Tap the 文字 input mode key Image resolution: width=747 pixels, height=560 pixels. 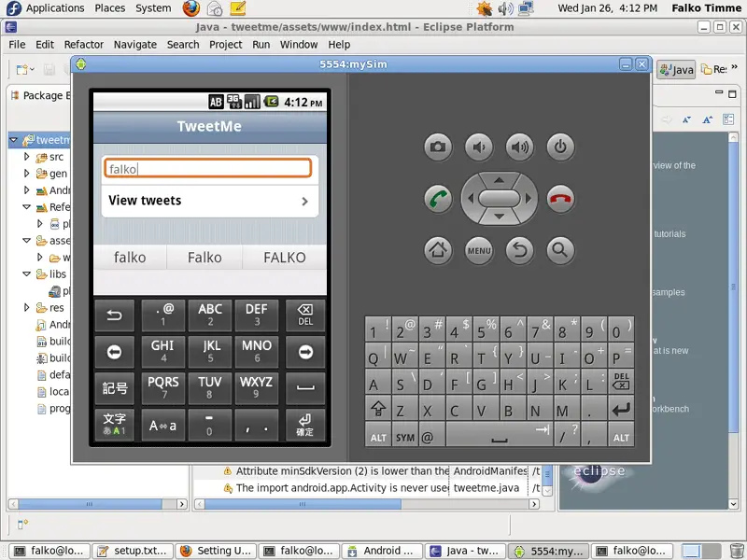coord(114,425)
